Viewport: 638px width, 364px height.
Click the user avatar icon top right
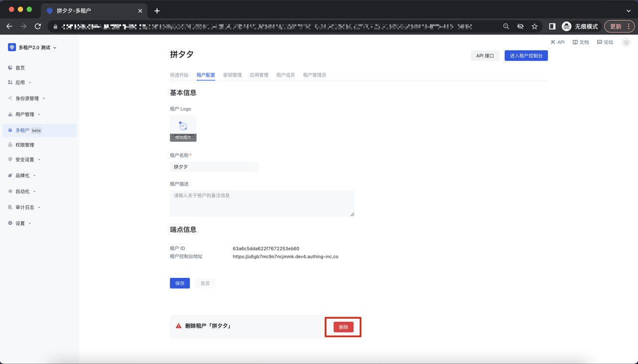pos(626,42)
